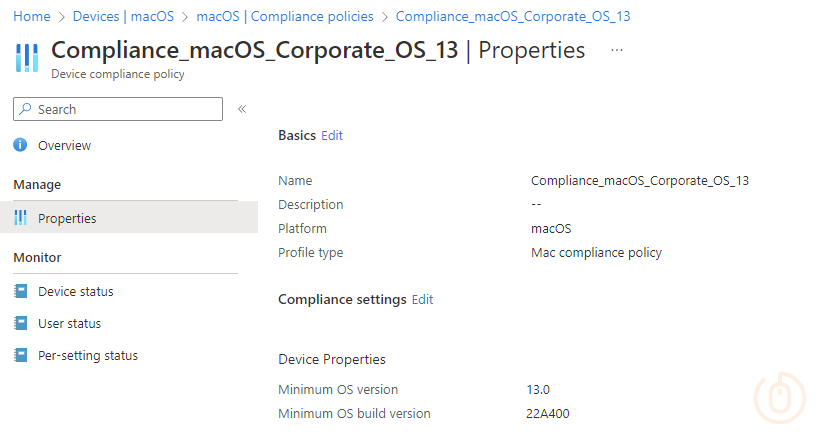Open the Overview menu item
Viewport: 824px width, 442px height.
64,145
